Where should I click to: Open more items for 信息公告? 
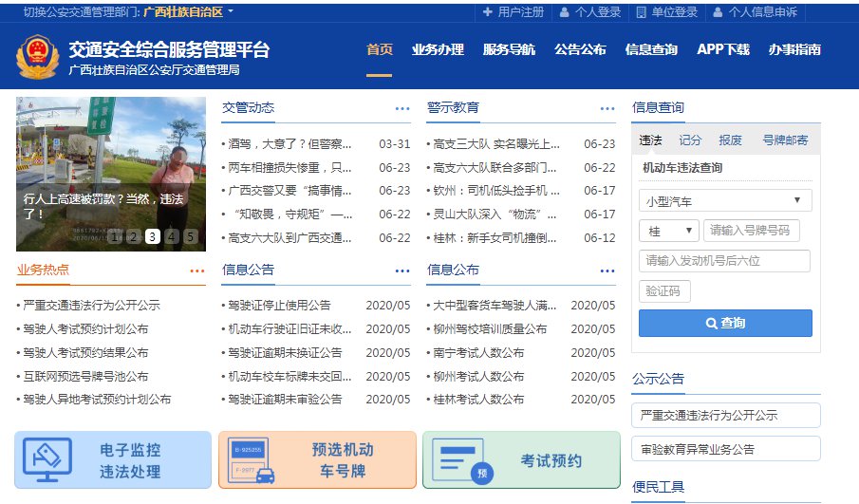coord(402,271)
